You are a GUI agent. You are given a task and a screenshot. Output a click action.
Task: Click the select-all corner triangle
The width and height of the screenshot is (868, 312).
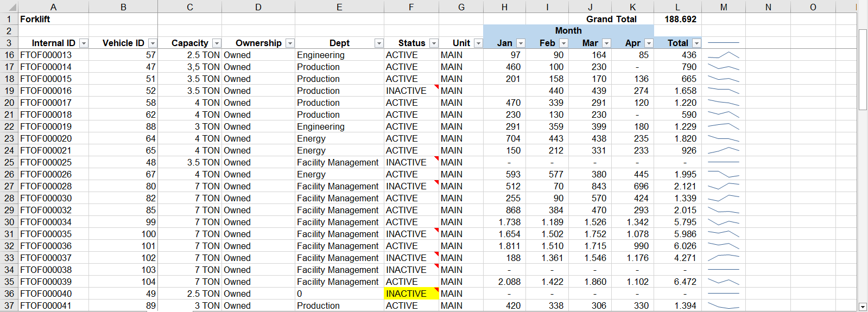[x=9, y=7]
